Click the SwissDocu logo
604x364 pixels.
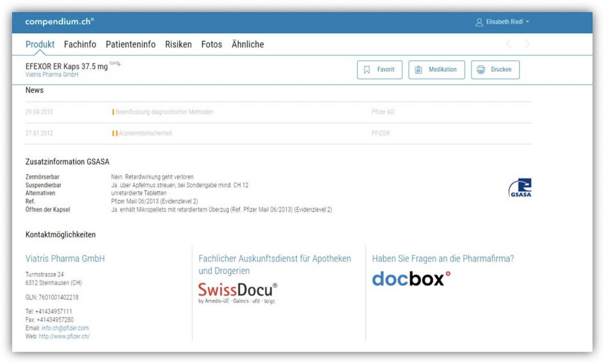tap(237, 292)
